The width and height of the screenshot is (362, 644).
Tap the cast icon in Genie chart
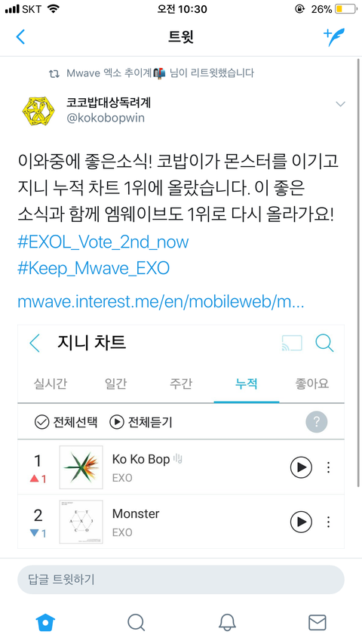(x=292, y=343)
